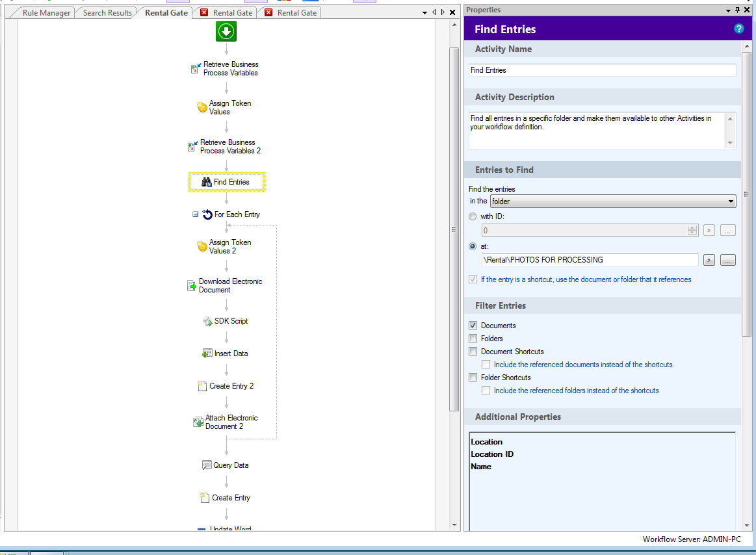Select Retrieve Business Process Variables 2 icon
The height and width of the screenshot is (555, 756).
click(x=192, y=146)
